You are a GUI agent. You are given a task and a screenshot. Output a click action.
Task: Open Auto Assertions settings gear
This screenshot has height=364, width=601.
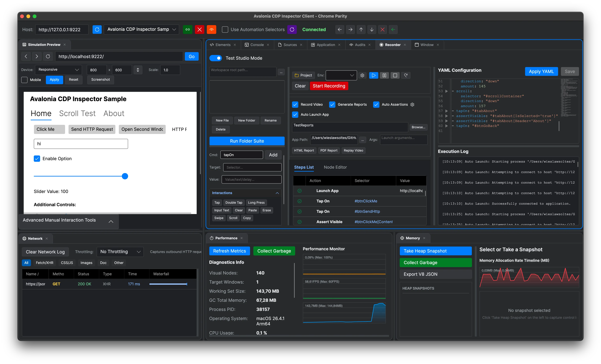point(412,105)
